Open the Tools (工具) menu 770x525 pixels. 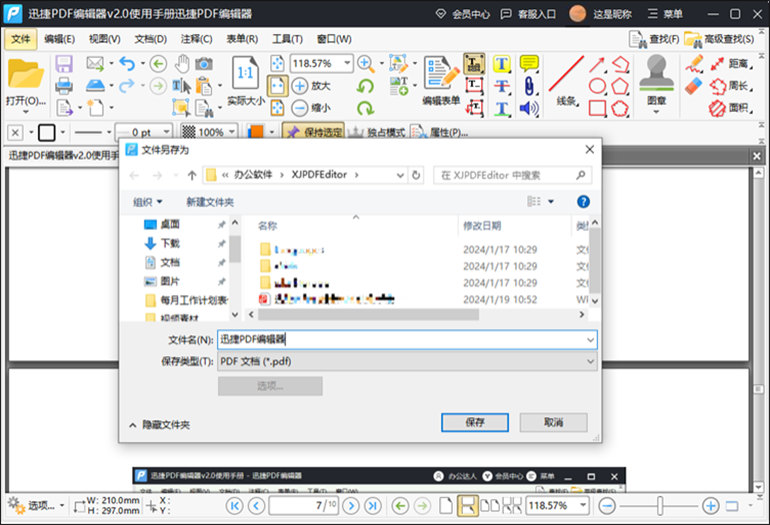(288, 39)
